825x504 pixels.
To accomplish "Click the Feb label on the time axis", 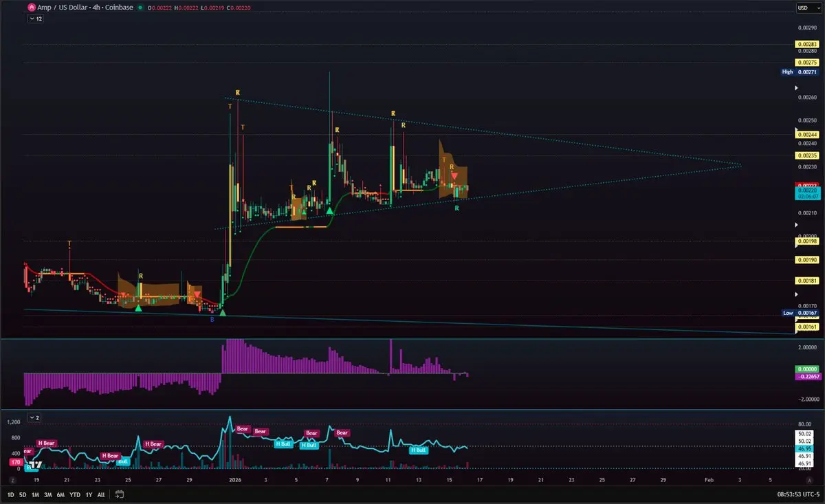I will tap(709, 479).
